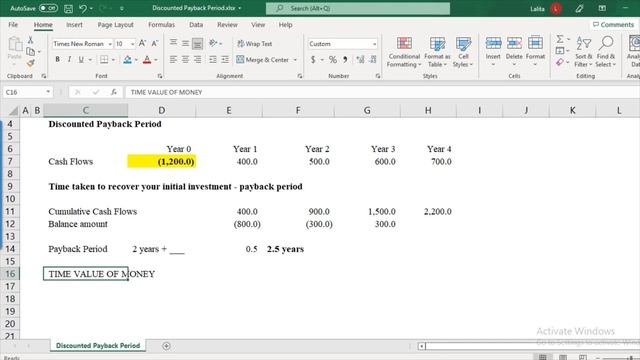Viewport: 640px width, 360px height.
Task: Switch to the Insert tab
Action: (74, 25)
